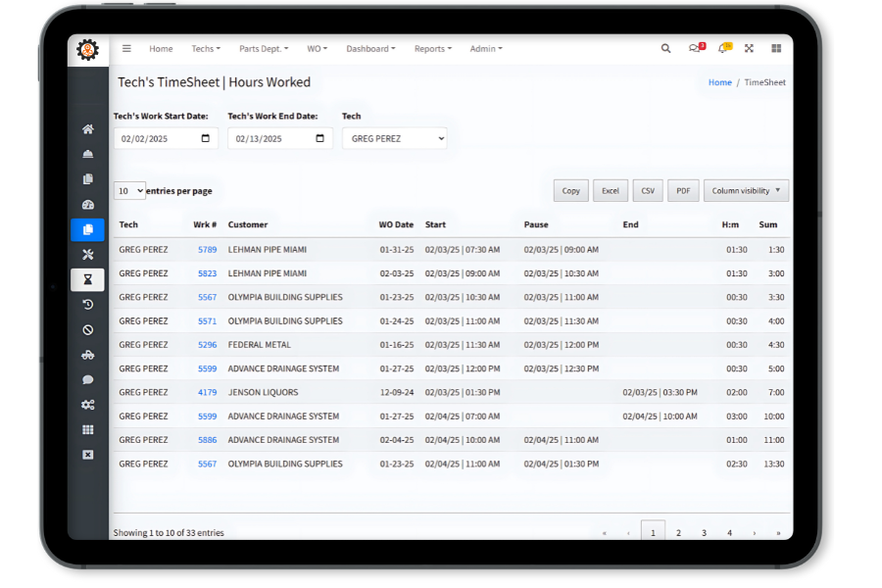Viewport: 882px width, 588px height.
Task: Open start date calendar picker icon
Action: click(x=206, y=138)
